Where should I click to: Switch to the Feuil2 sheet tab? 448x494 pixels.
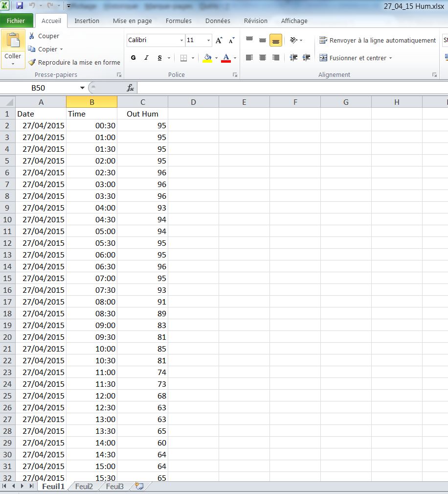coord(84,486)
